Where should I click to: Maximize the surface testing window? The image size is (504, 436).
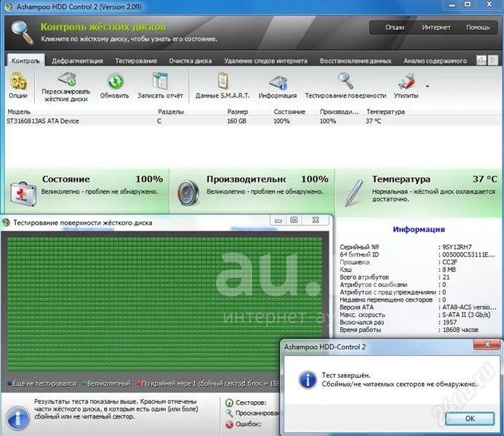pyautogui.click(x=294, y=220)
